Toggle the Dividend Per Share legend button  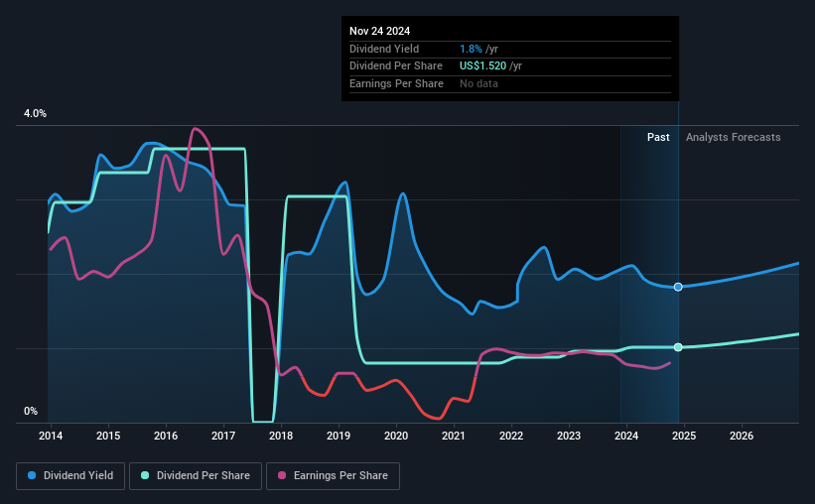pyautogui.click(x=196, y=476)
